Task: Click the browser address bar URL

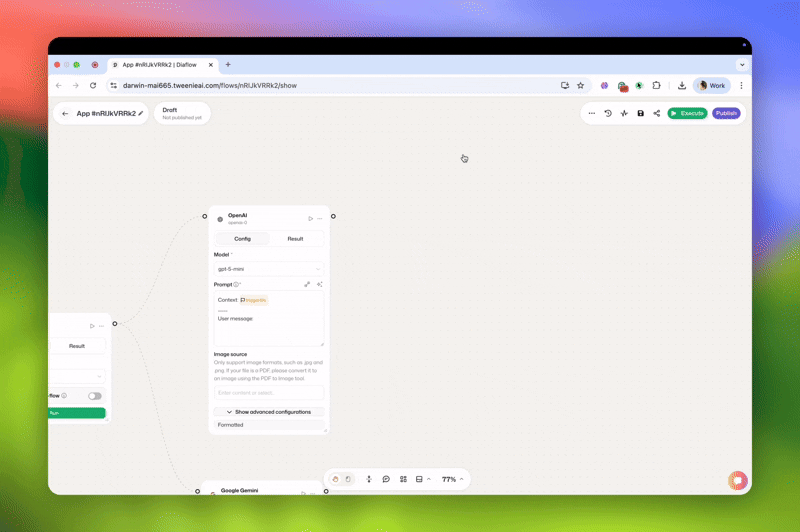Action: tap(210, 85)
